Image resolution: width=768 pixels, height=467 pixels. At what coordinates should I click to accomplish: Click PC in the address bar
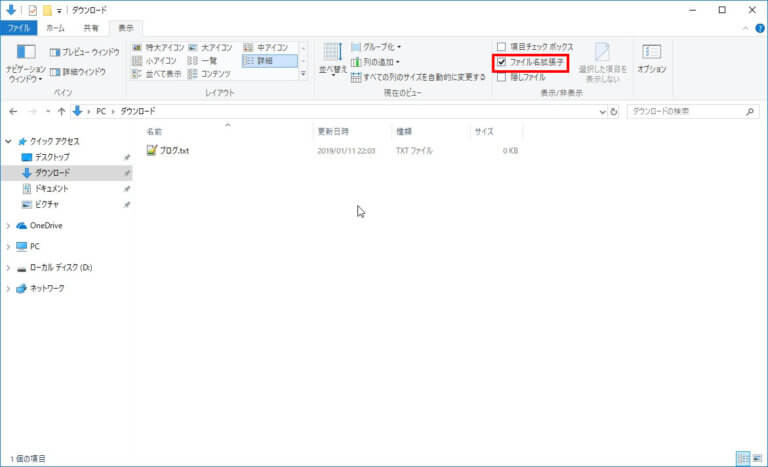tap(101, 112)
